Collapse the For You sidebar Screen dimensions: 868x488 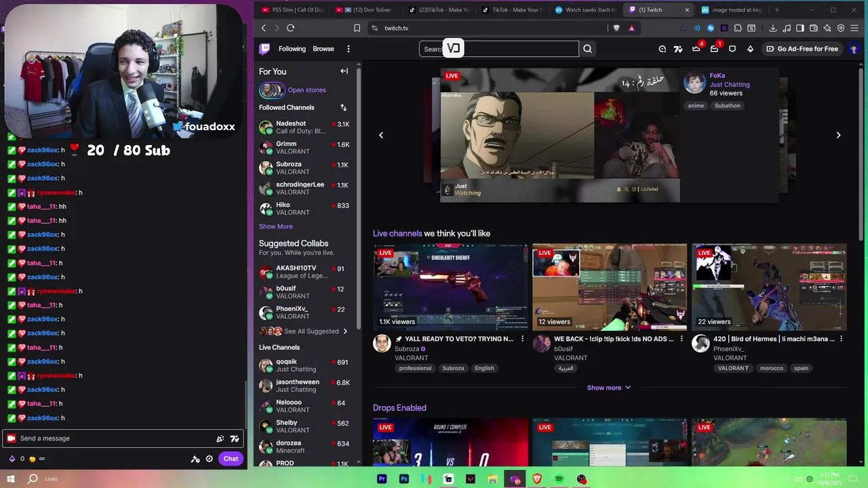[x=344, y=71]
